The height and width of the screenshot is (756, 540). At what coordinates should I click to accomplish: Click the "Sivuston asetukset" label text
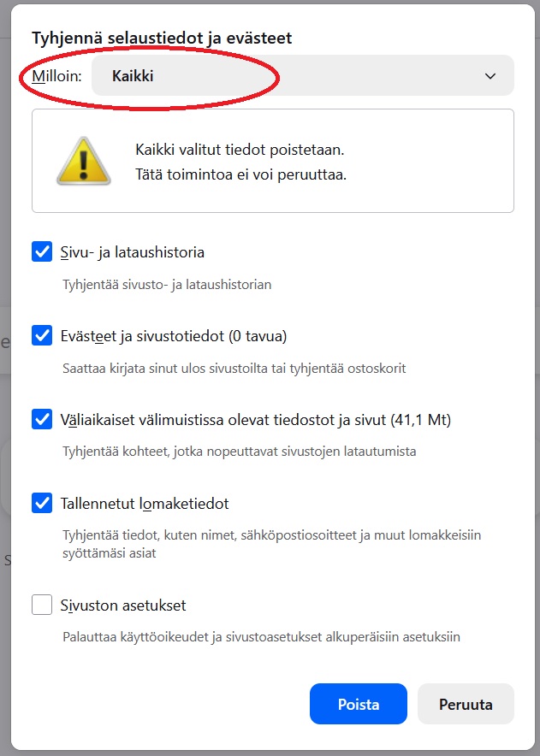[x=119, y=605]
